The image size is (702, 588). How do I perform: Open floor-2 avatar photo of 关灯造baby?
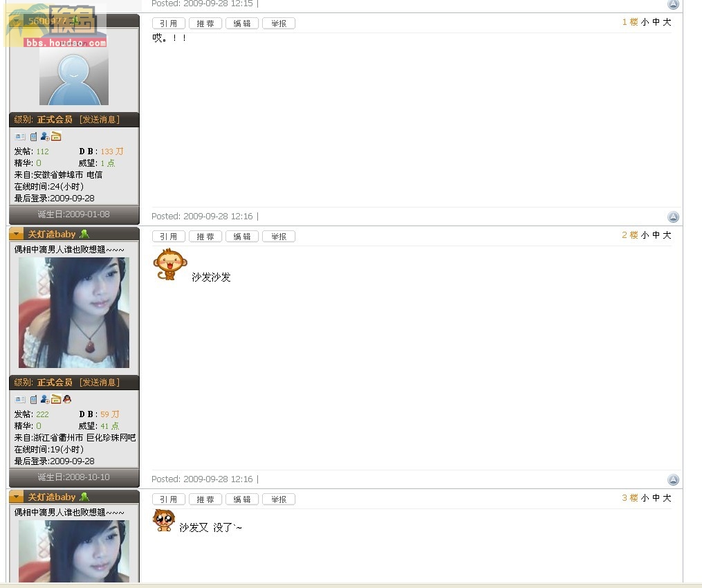[74, 313]
